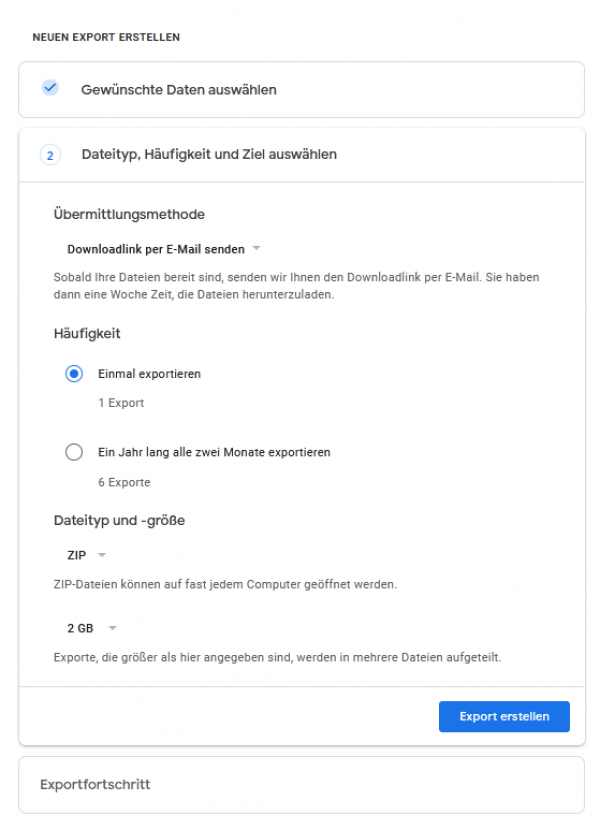Click arrow icon beside Downloadlink per E-Mail senden

[x=256, y=248]
